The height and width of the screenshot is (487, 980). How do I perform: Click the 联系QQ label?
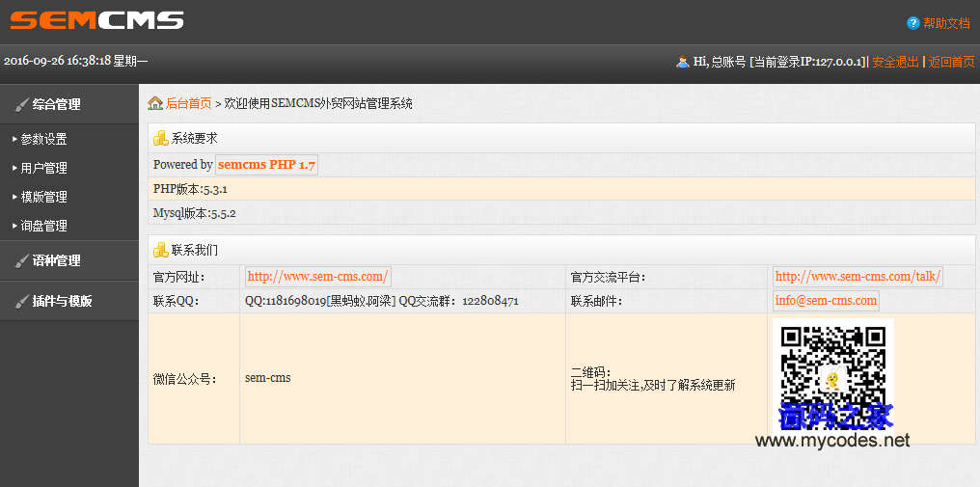point(177,301)
